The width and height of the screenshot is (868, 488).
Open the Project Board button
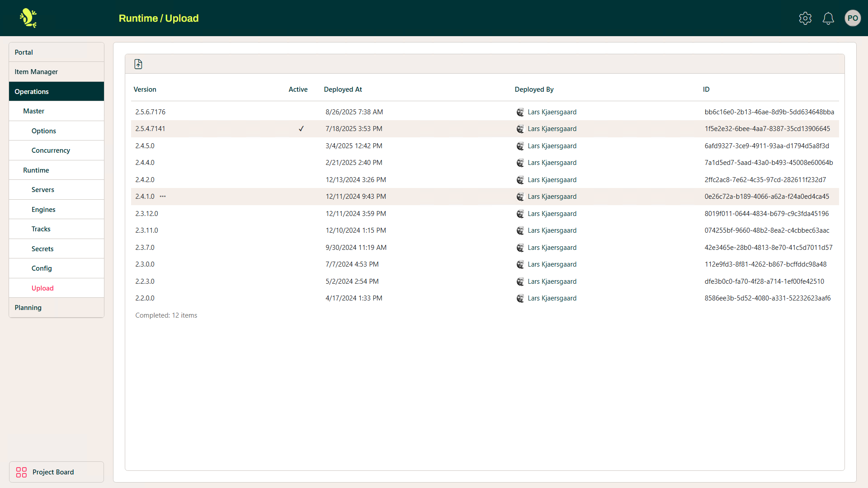(57, 472)
